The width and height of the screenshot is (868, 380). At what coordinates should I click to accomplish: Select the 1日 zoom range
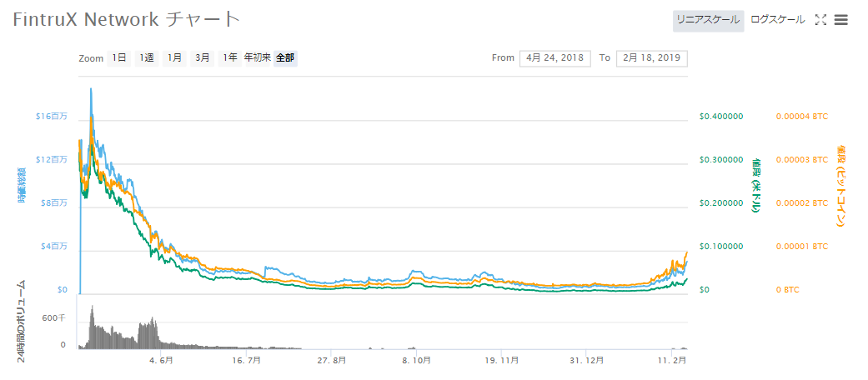point(119,58)
